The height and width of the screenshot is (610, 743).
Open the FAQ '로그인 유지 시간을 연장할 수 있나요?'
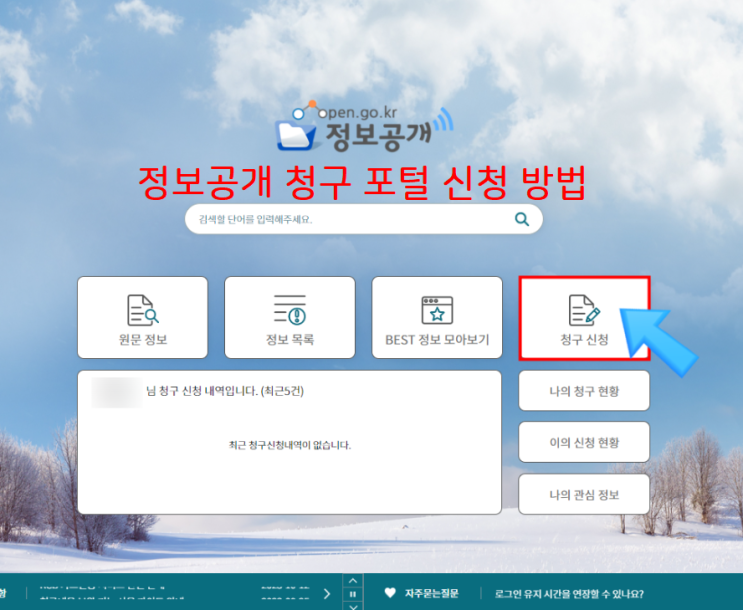[569, 594]
